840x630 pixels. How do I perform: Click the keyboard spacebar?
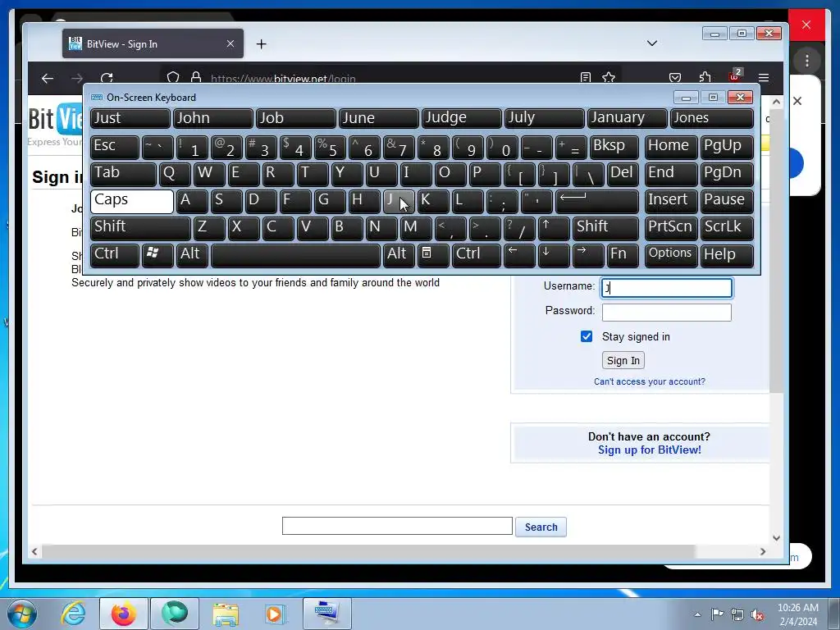click(x=295, y=255)
